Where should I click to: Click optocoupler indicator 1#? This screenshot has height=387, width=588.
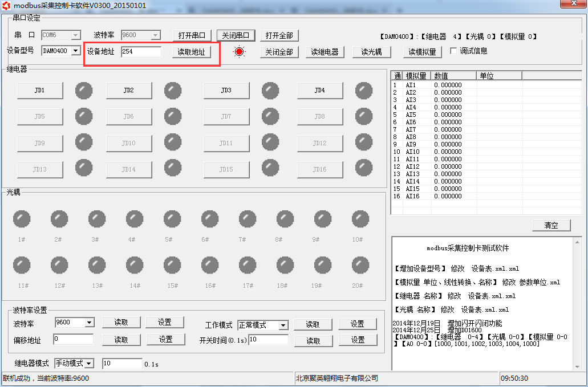click(21, 219)
